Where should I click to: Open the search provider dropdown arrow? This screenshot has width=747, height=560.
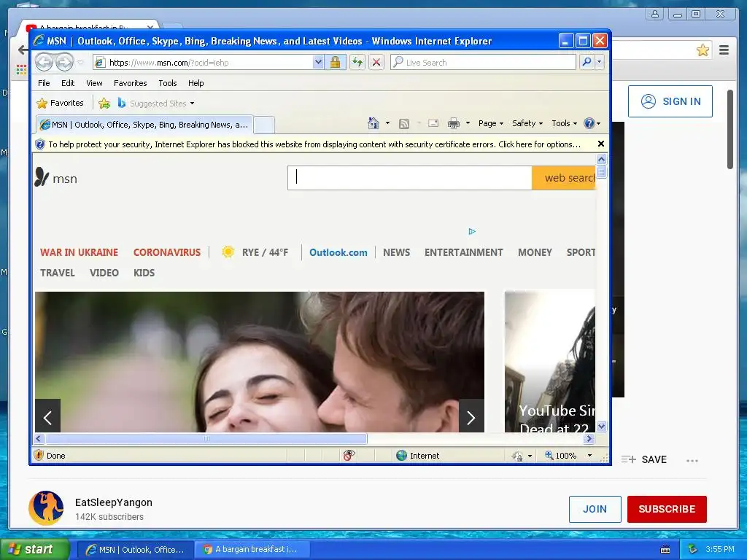pos(600,62)
